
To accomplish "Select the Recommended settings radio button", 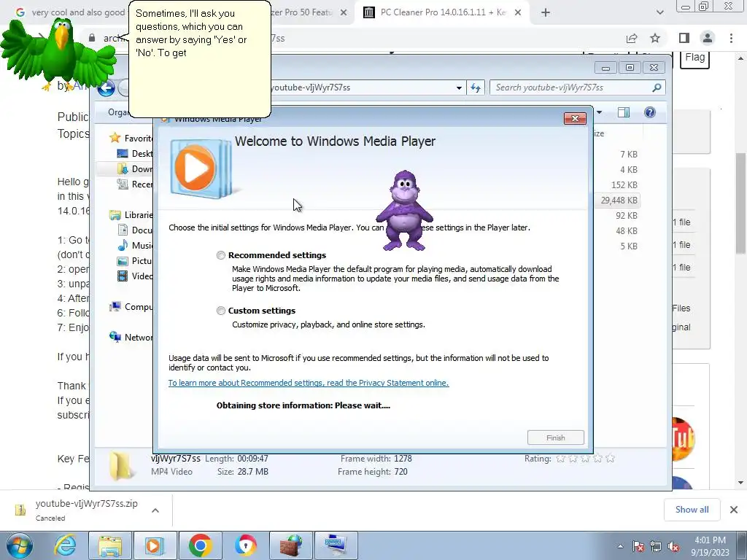I will (220, 255).
